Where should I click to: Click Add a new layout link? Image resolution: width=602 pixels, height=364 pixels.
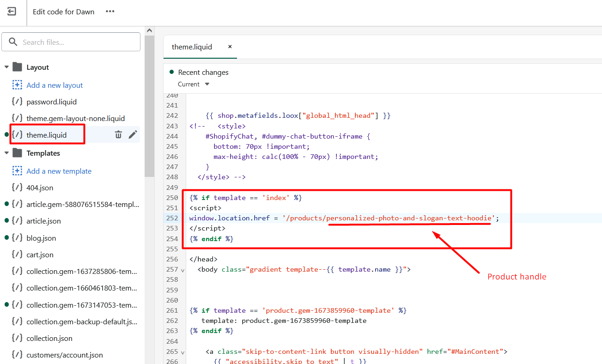55,85
